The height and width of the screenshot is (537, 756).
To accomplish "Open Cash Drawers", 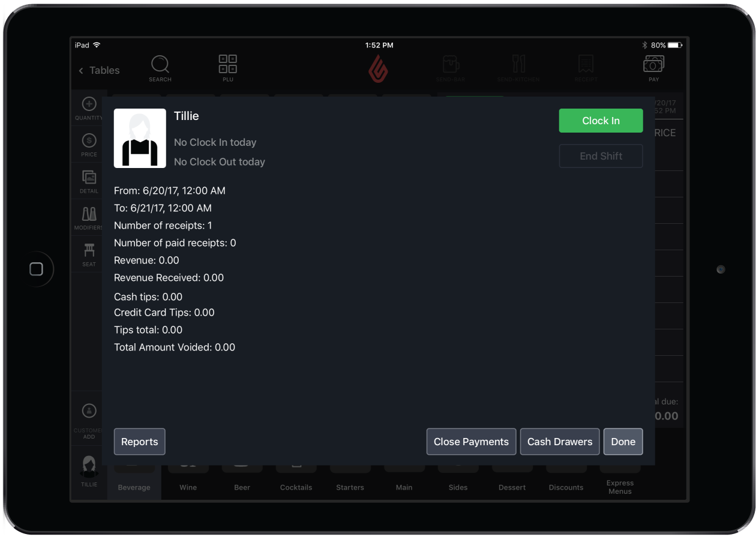I will point(559,442).
